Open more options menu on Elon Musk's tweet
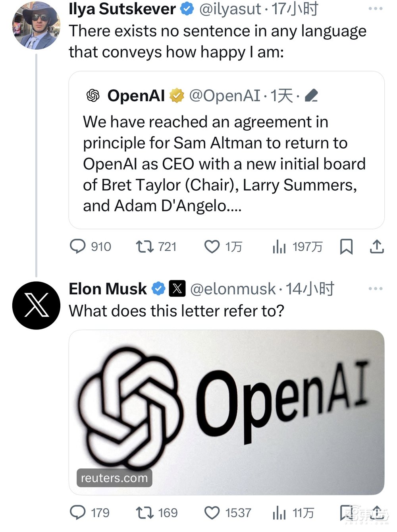Screen dimensions: 397x532 click(x=375, y=288)
